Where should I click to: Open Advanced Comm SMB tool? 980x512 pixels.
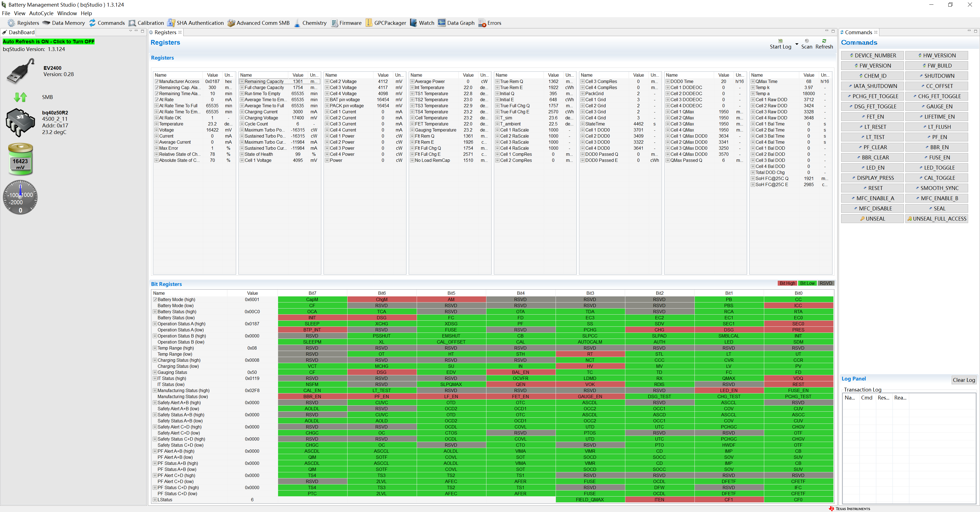pos(258,23)
